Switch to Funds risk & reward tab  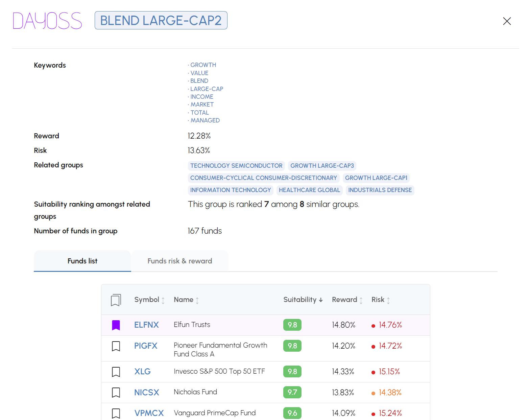tap(180, 261)
